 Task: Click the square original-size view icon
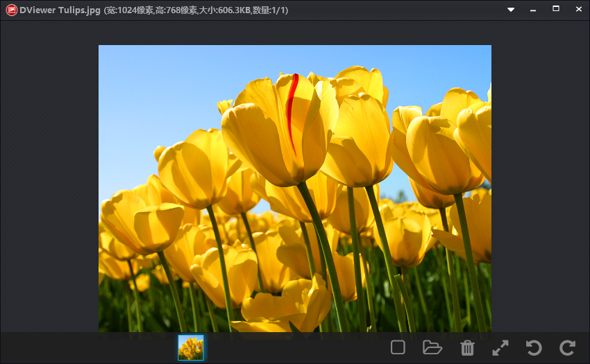(x=398, y=347)
